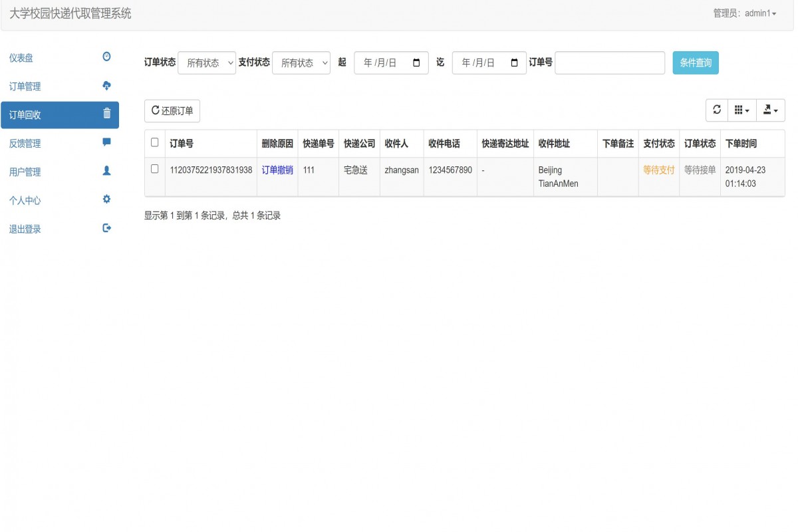Screen dimensions: 798x532
Task: Open the 支付状态 dropdown
Action: coord(301,63)
